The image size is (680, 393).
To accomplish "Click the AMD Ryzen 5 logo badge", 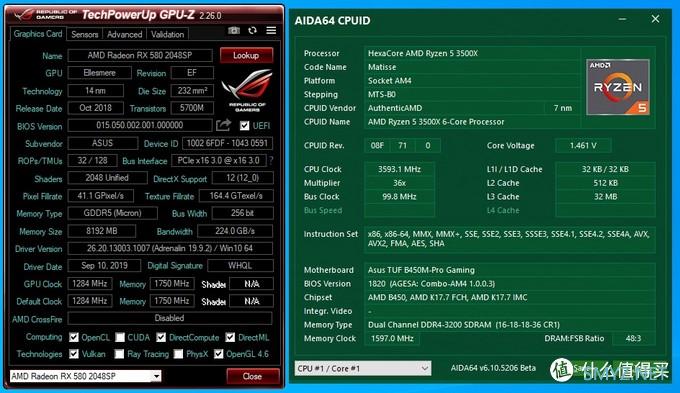I will pos(618,87).
